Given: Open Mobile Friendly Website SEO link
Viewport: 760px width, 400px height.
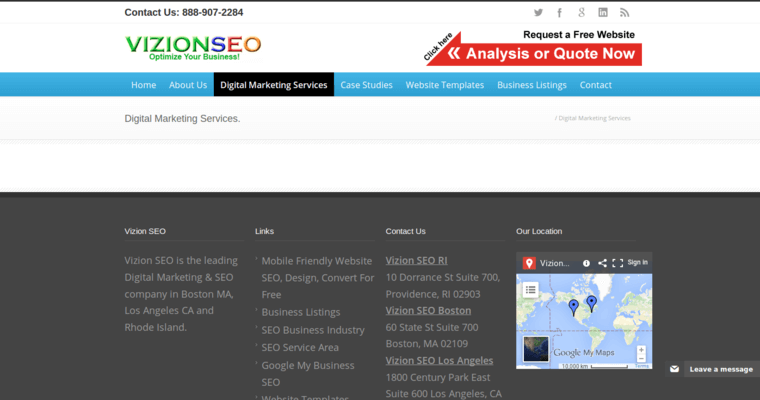Looking at the screenshot, I should click(317, 278).
